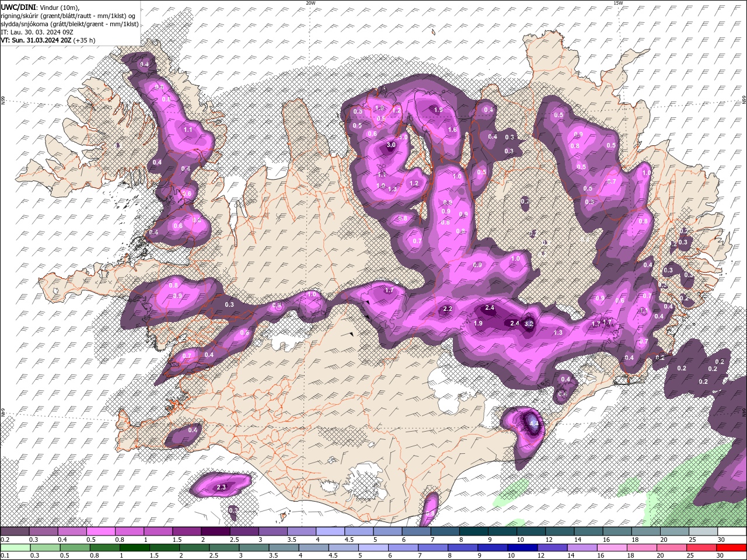Image resolution: width=747 pixels, height=560 pixels.
Task: Click the 9 teal swatch in snow legend
Action: (x=502, y=531)
